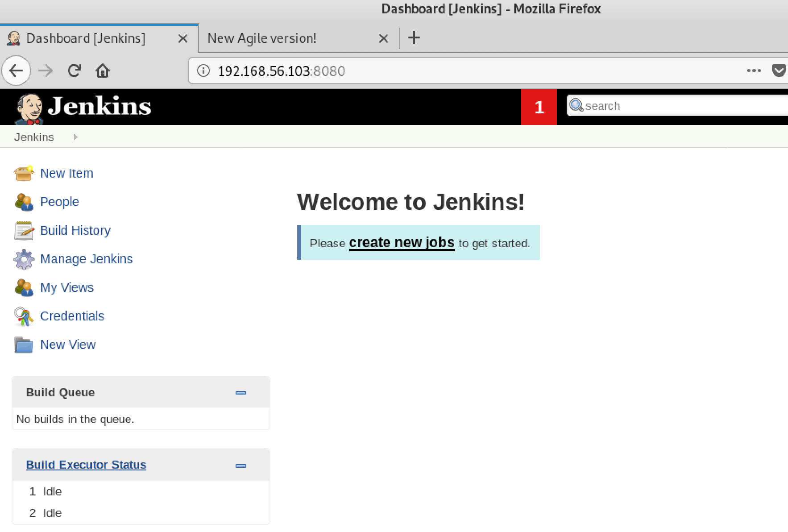
Task: Open the New View link
Action: pos(68,345)
